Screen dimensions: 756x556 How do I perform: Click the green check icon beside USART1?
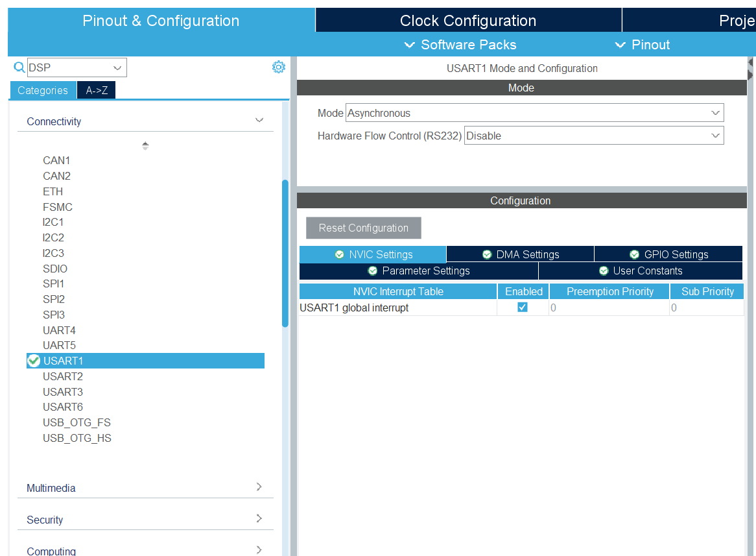(x=34, y=361)
